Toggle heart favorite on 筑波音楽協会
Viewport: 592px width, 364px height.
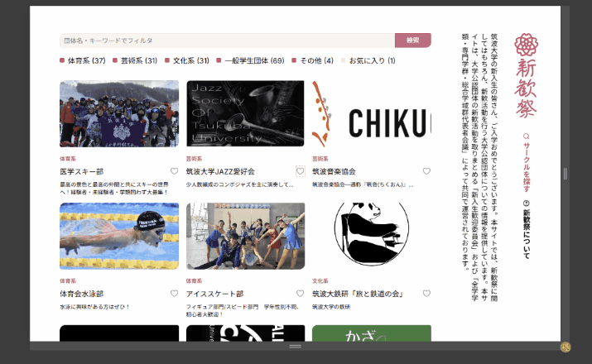pyautogui.click(x=426, y=171)
